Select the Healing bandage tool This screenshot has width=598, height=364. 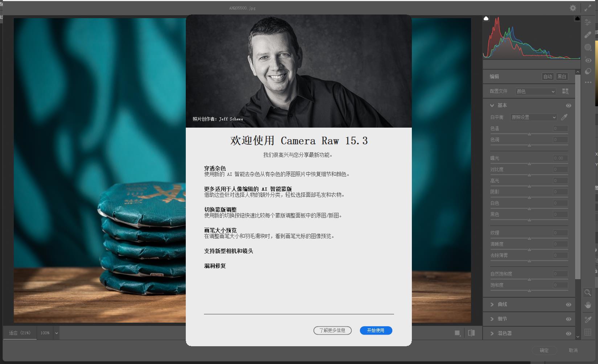588,35
